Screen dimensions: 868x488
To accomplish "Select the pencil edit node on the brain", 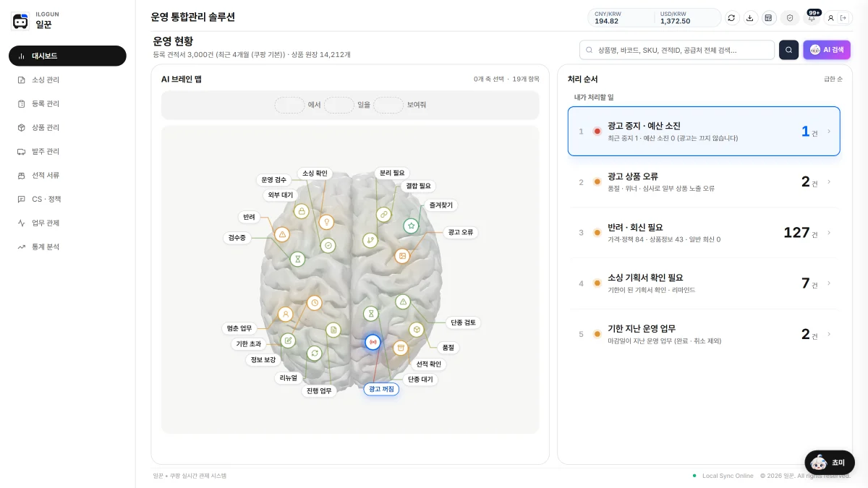I will [288, 341].
